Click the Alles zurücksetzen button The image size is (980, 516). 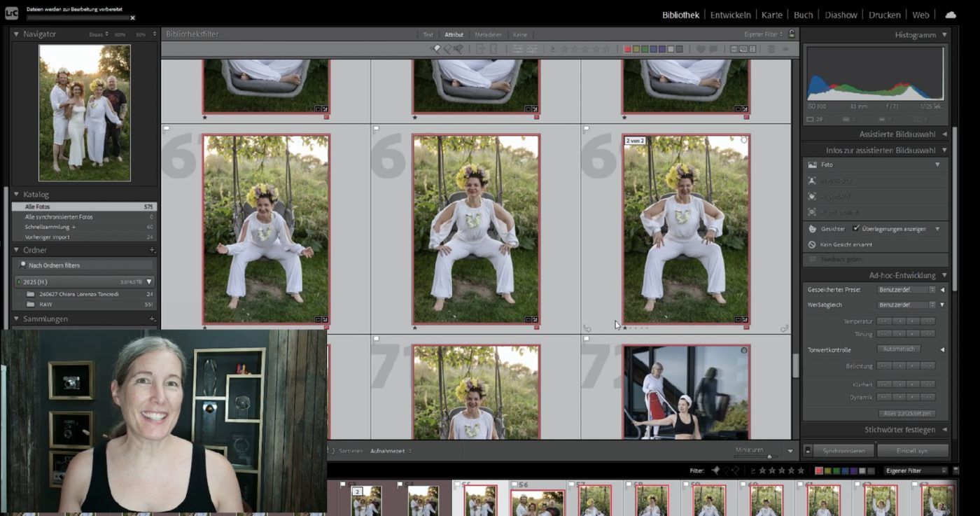point(906,414)
